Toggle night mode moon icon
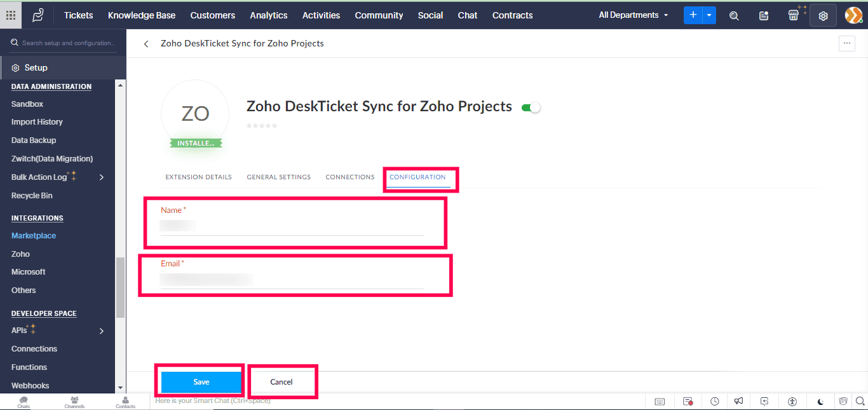 coord(820,402)
